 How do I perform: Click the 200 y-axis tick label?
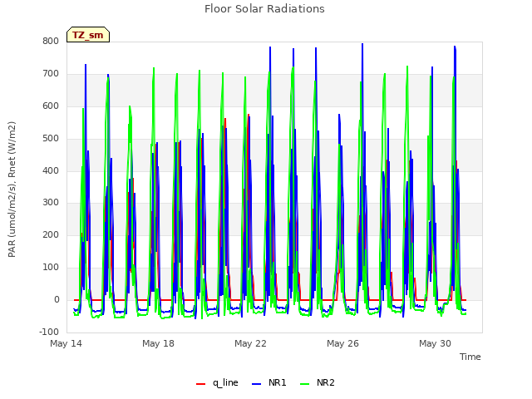[x=51, y=234]
